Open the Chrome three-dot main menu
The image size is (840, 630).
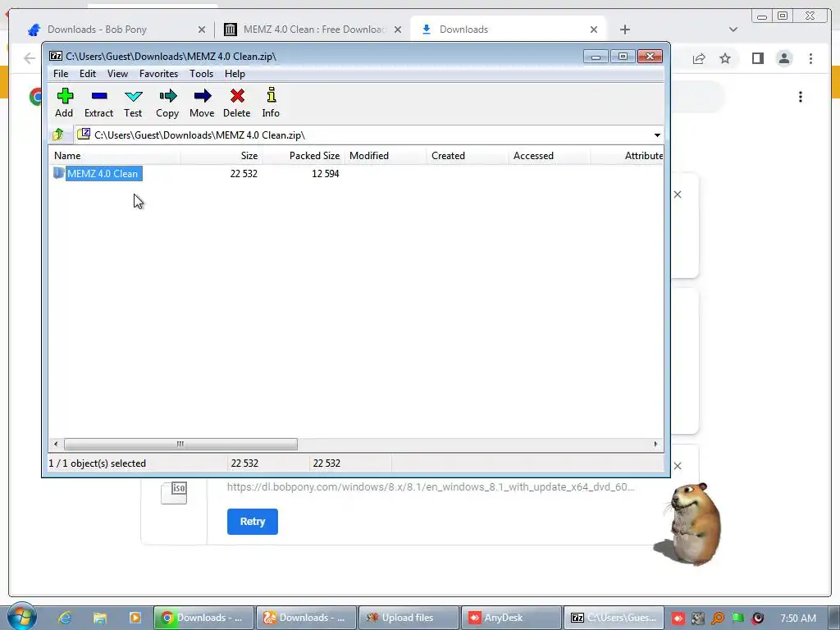[x=810, y=58]
